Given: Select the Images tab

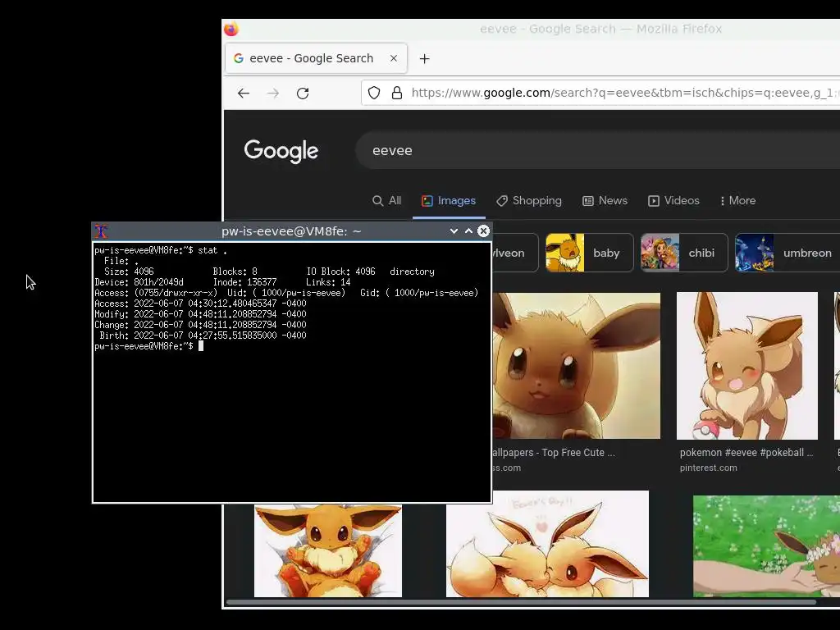Looking at the screenshot, I should click(x=449, y=200).
